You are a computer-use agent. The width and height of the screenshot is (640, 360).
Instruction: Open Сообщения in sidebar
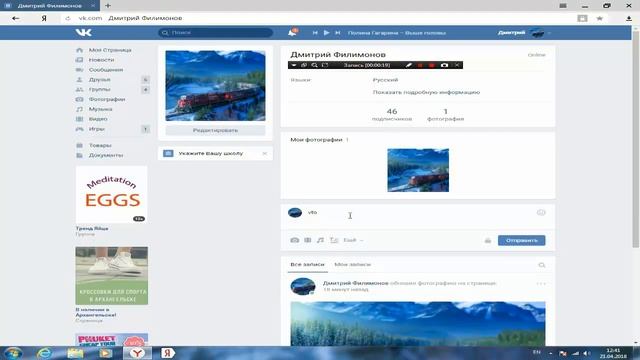pyautogui.click(x=106, y=70)
